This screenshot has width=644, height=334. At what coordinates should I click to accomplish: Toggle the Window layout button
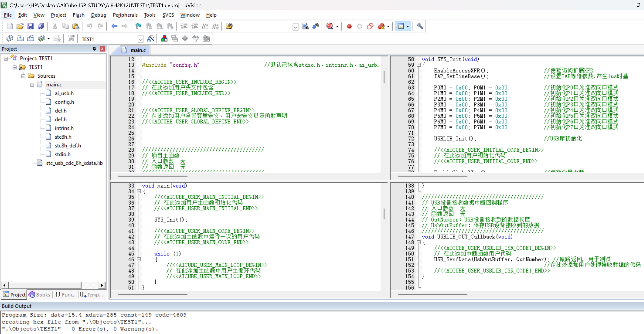click(401, 26)
